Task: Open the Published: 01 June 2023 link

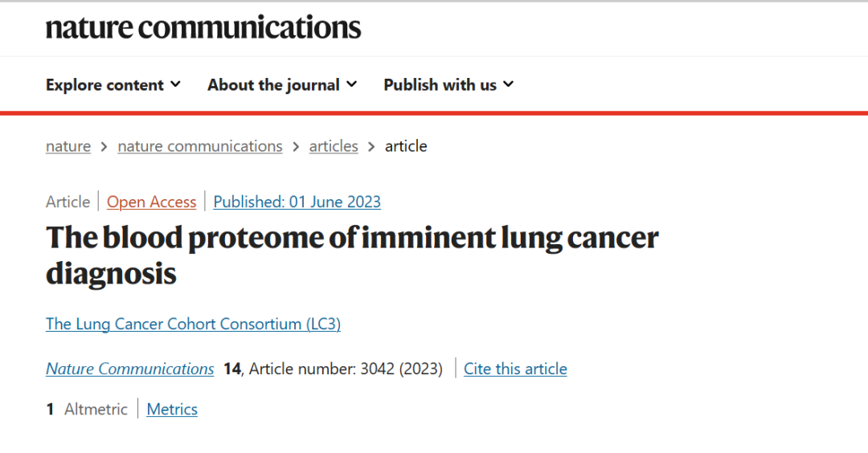Action: pyautogui.click(x=297, y=202)
